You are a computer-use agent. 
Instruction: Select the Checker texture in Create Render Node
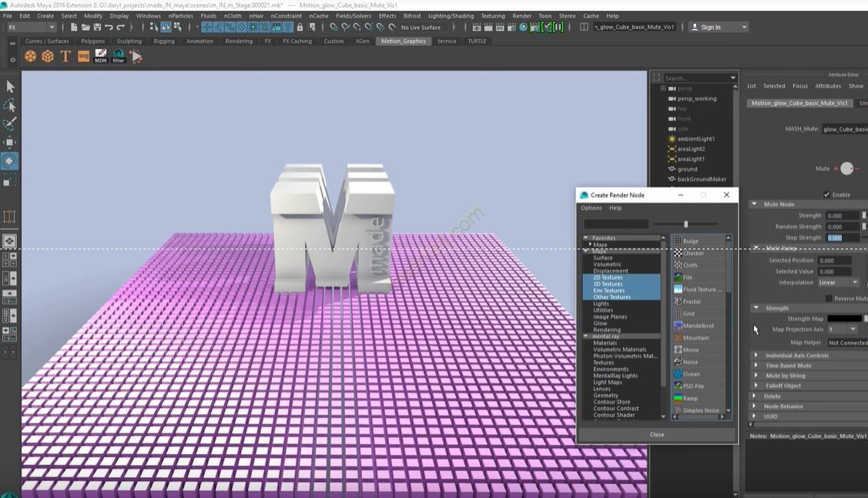tap(691, 252)
